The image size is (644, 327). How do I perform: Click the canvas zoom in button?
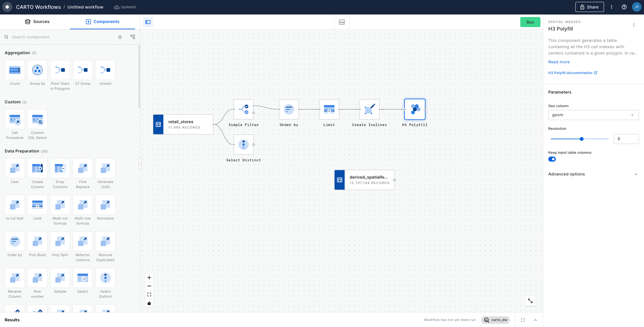click(x=149, y=278)
